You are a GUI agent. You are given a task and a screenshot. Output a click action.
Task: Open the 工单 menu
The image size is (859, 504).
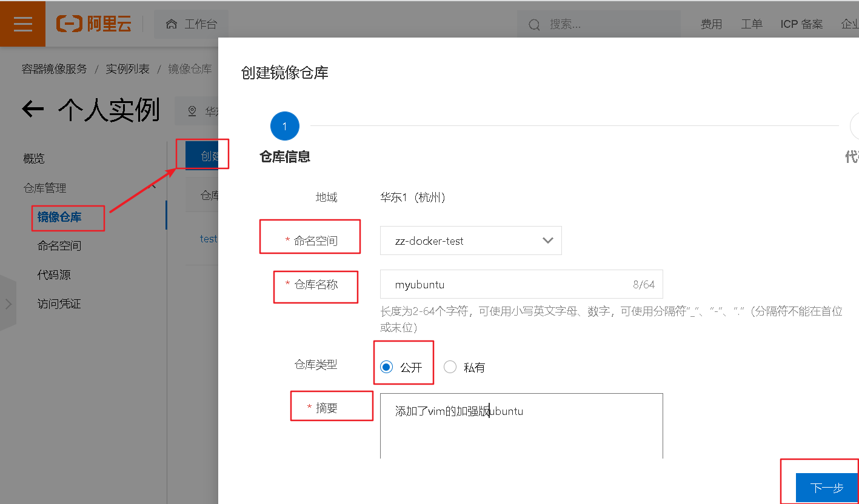tap(752, 24)
